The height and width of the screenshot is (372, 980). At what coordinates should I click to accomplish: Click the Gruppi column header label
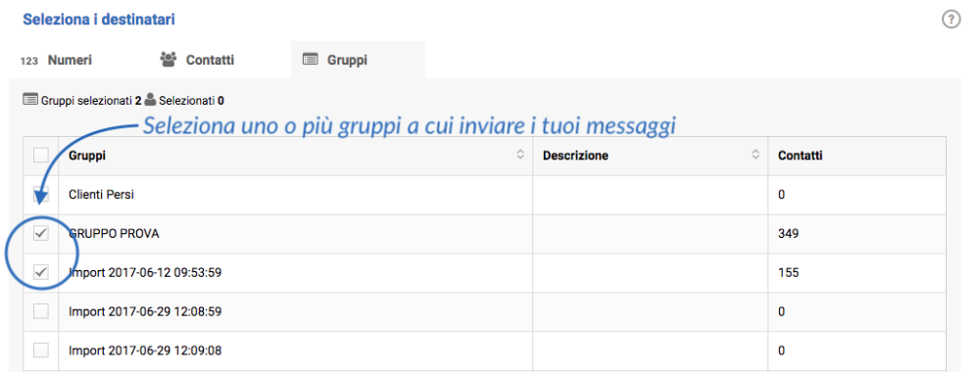click(x=87, y=156)
